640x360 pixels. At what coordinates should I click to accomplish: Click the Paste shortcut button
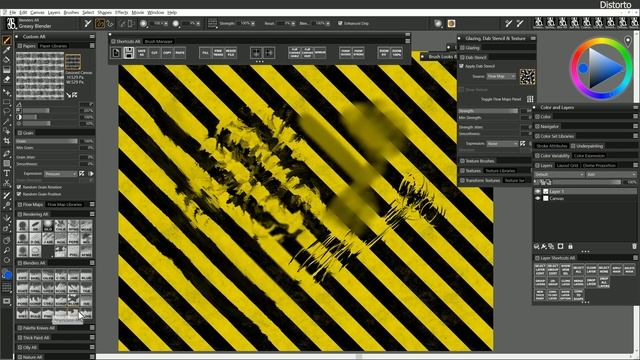tap(180, 53)
